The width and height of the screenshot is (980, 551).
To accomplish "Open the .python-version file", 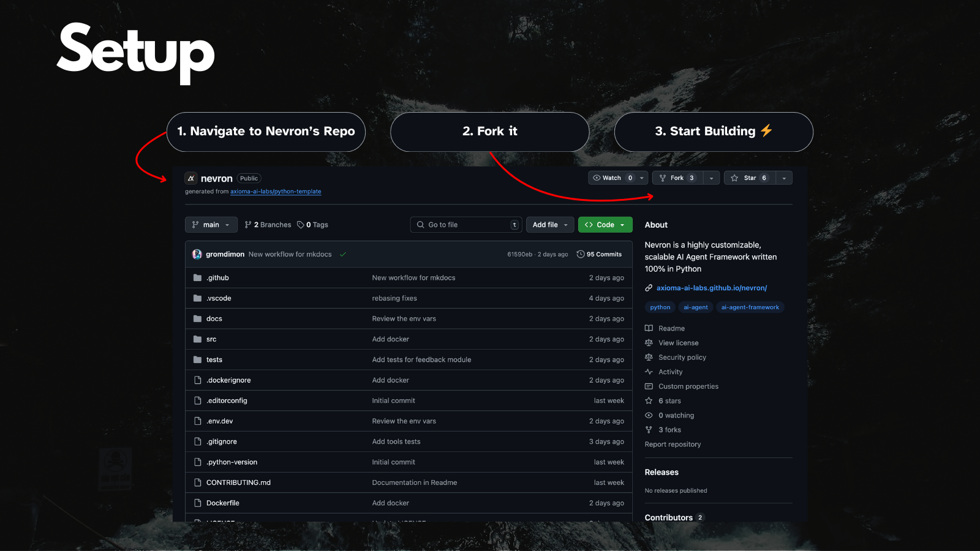I will 232,462.
